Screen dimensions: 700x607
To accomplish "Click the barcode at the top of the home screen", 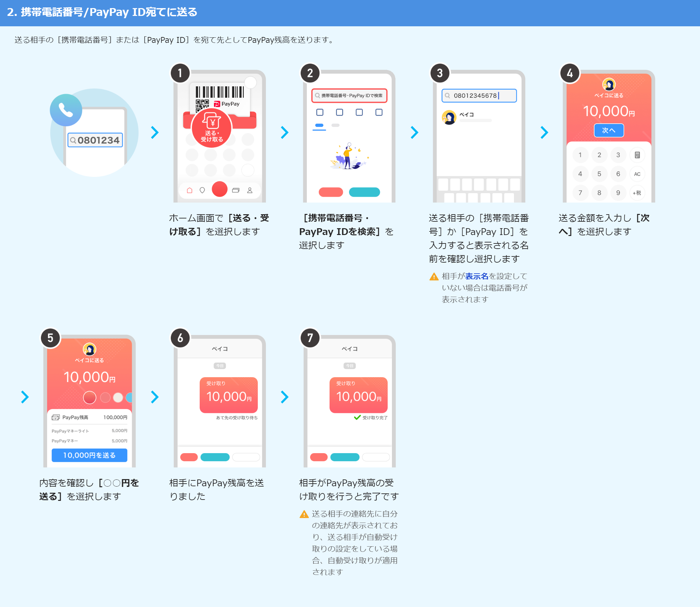I will (x=219, y=92).
